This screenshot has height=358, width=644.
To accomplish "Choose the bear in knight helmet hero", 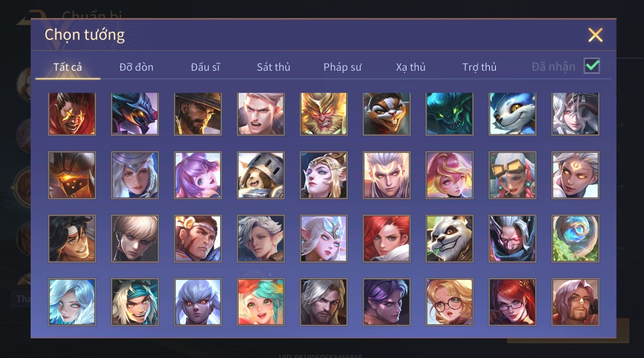I will pos(261,175).
